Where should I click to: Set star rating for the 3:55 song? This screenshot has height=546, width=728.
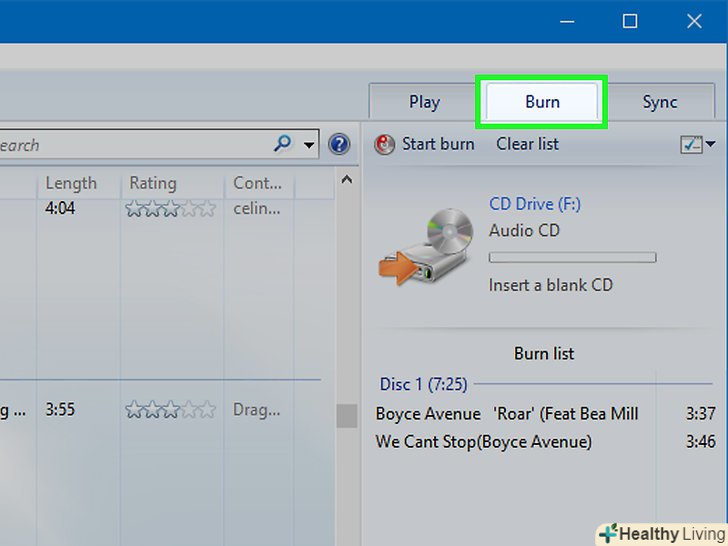[x=170, y=410]
